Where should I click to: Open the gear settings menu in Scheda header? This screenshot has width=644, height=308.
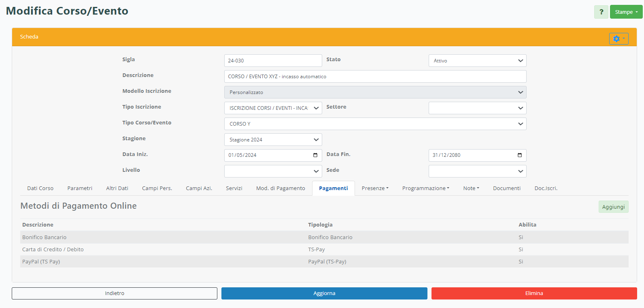point(618,38)
